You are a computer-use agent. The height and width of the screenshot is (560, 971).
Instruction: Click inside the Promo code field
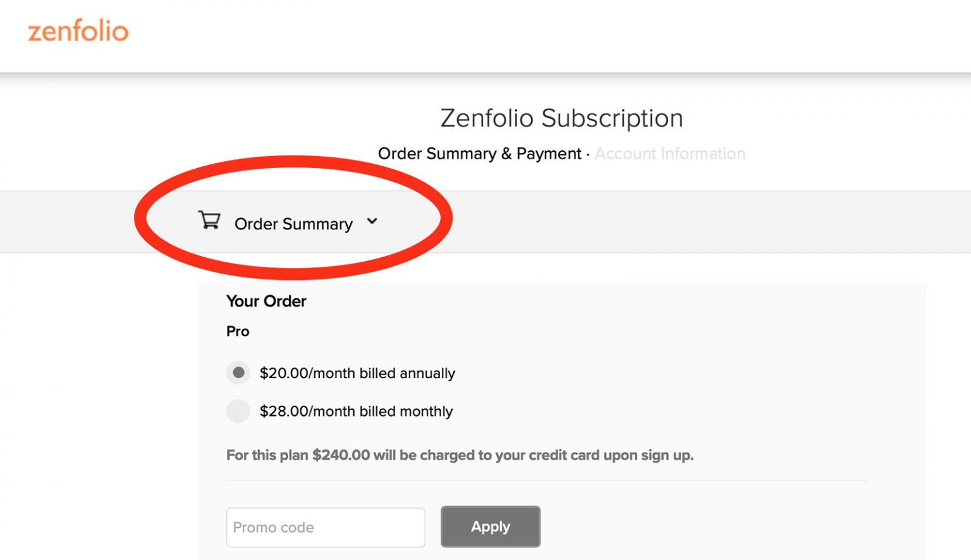[325, 527]
